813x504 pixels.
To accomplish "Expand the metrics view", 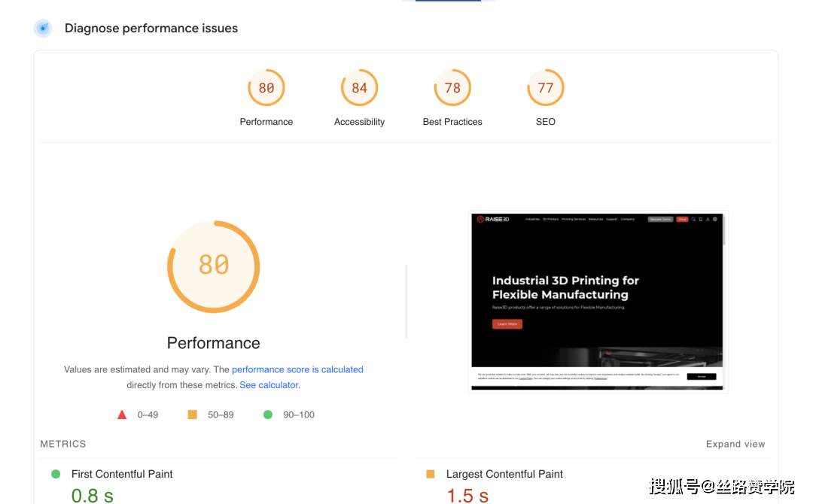I will click(735, 444).
